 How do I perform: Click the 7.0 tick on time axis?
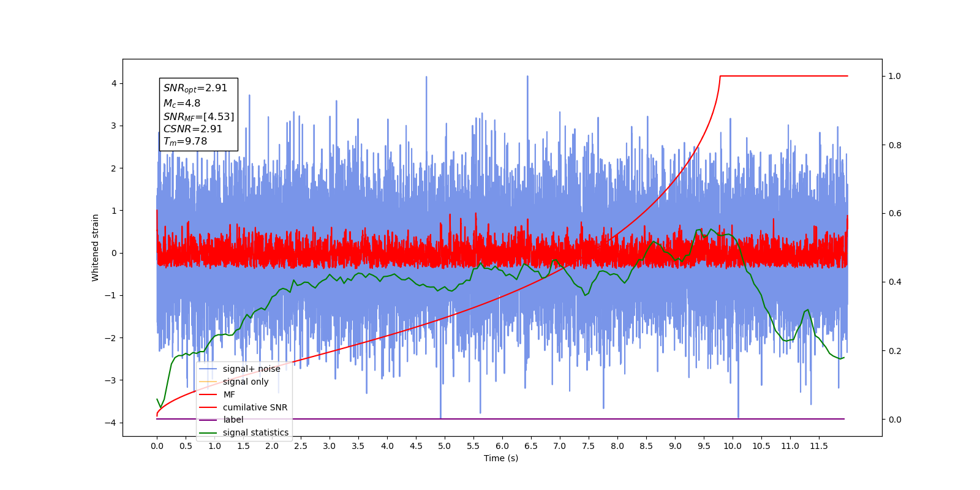click(560, 446)
